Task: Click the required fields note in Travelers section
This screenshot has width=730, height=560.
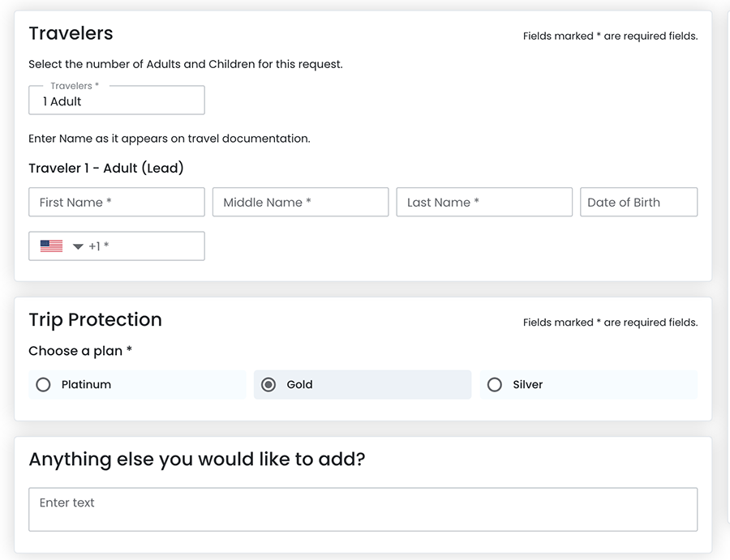Action: 610,36
